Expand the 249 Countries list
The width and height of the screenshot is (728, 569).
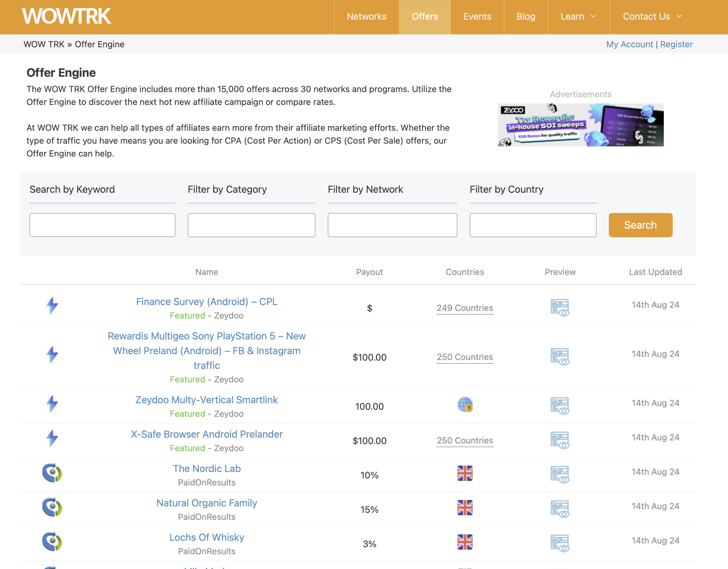(465, 308)
